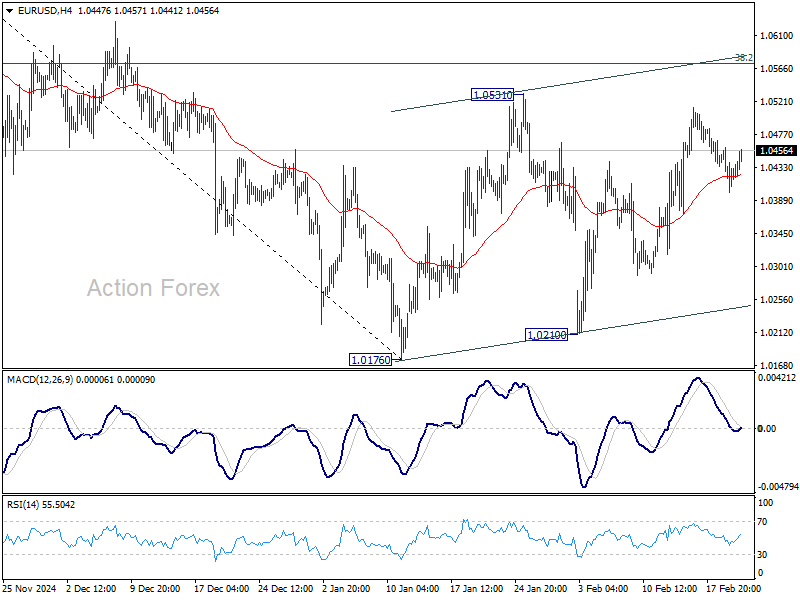800x600 pixels.
Task: Click the 1.01760 price label box
Action: click(370, 360)
